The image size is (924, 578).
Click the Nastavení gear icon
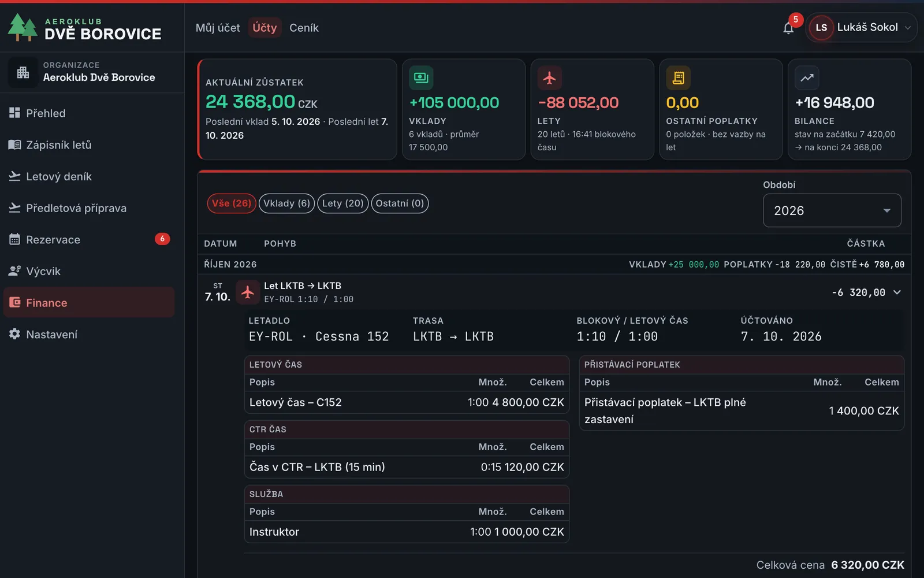coord(14,334)
